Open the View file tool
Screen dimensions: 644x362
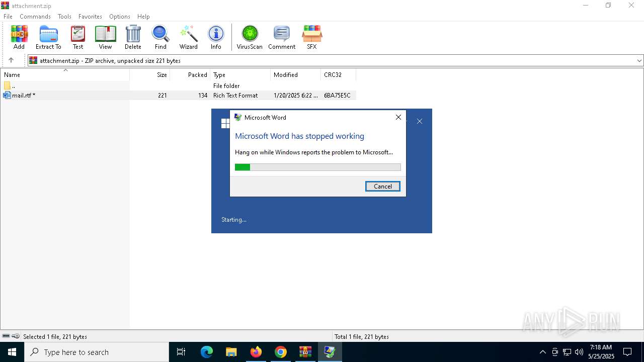point(105,38)
